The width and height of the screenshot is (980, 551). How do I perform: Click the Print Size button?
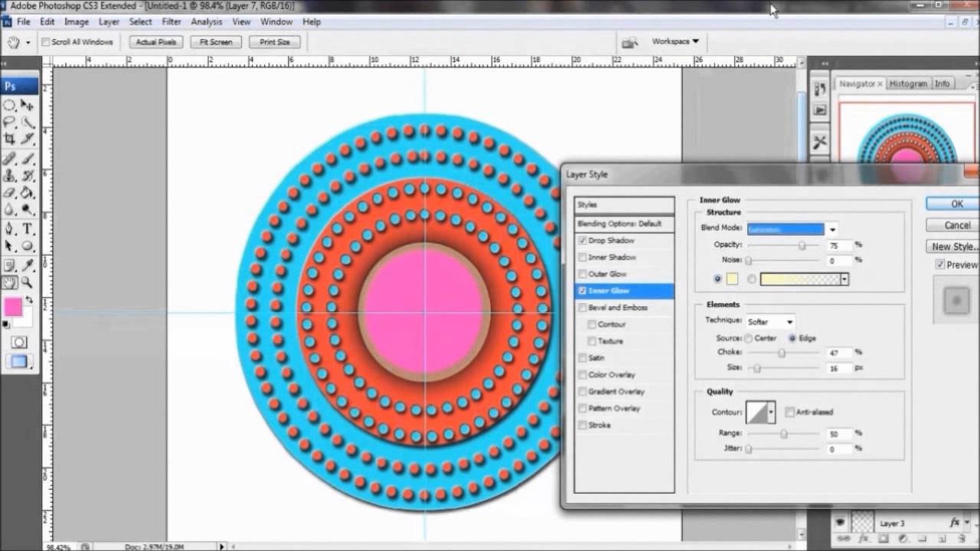[275, 42]
